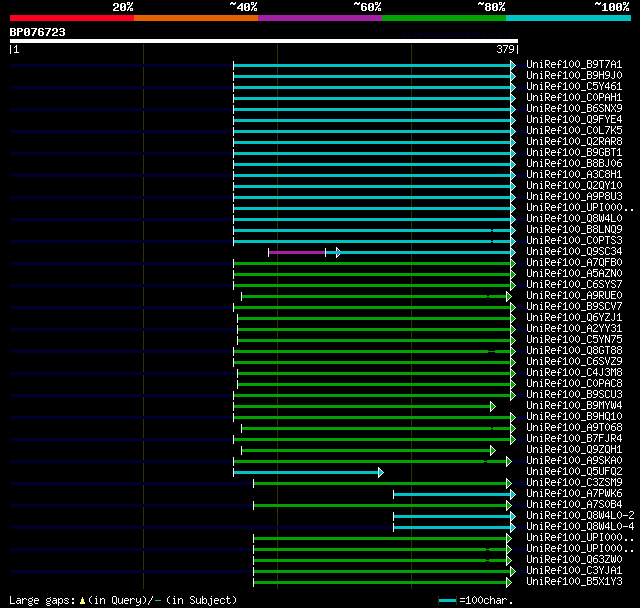
Task: Click arrowhead ending Q5UFQ2 alignment
Action: pos(381,473)
